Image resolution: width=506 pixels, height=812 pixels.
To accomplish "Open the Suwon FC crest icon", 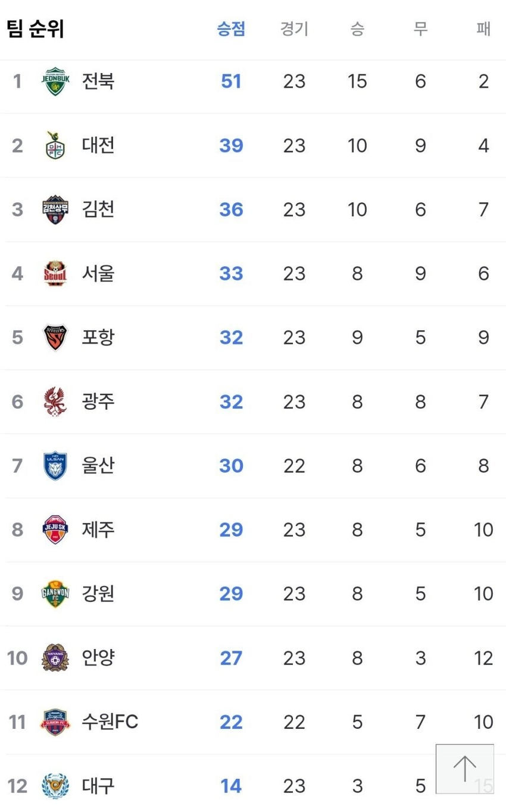I will pos(55,722).
